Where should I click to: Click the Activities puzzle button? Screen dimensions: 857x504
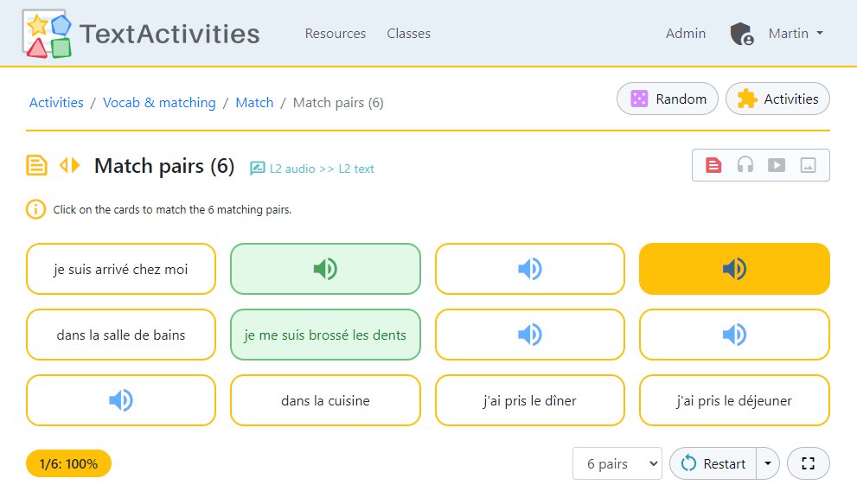777,99
